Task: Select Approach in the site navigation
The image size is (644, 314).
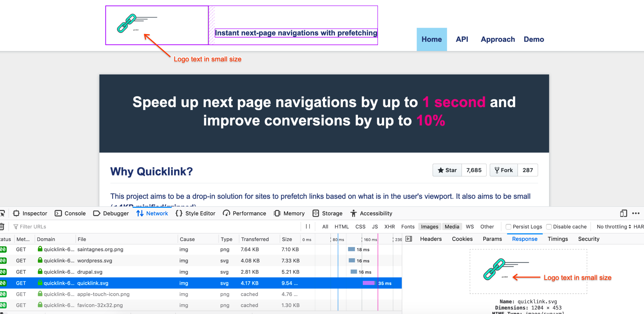Action: tap(498, 39)
